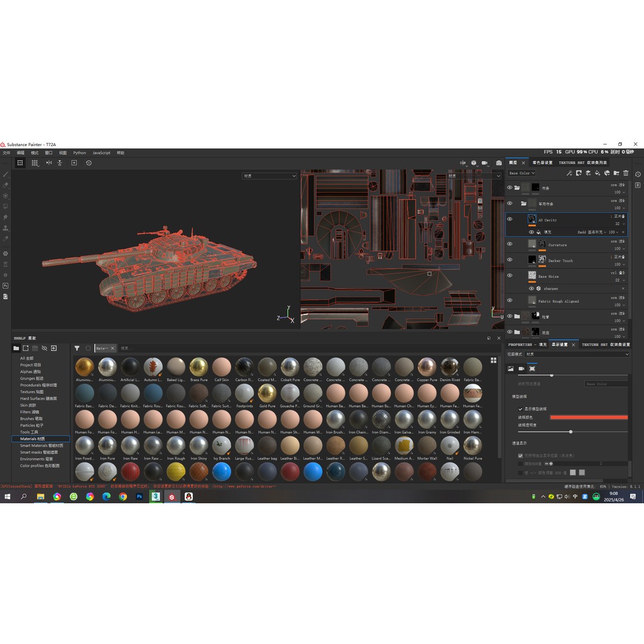The height and width of the screenshot is (644, 644).
Task: Select the Eraser tool
Action: [x=5, y=185]
